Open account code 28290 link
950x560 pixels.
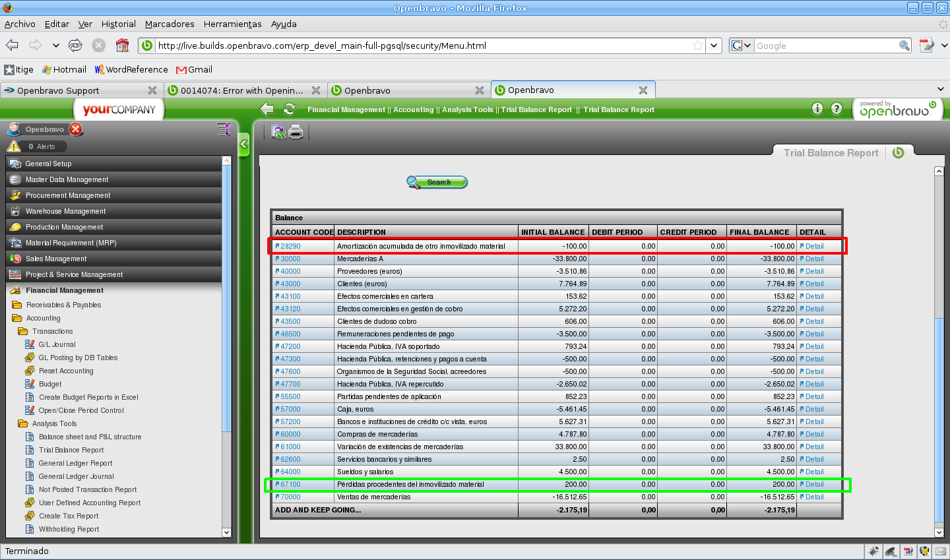[x=290, y=246]
